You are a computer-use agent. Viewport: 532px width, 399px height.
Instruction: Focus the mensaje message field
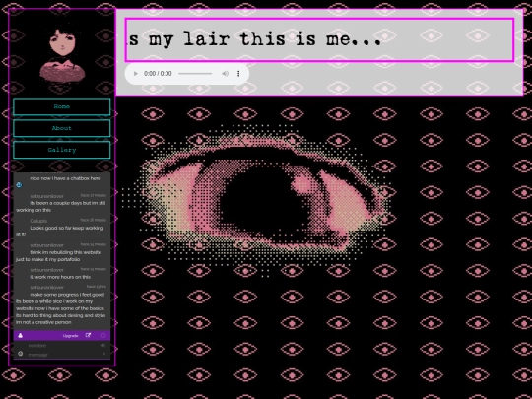click(x=64, y=355)
